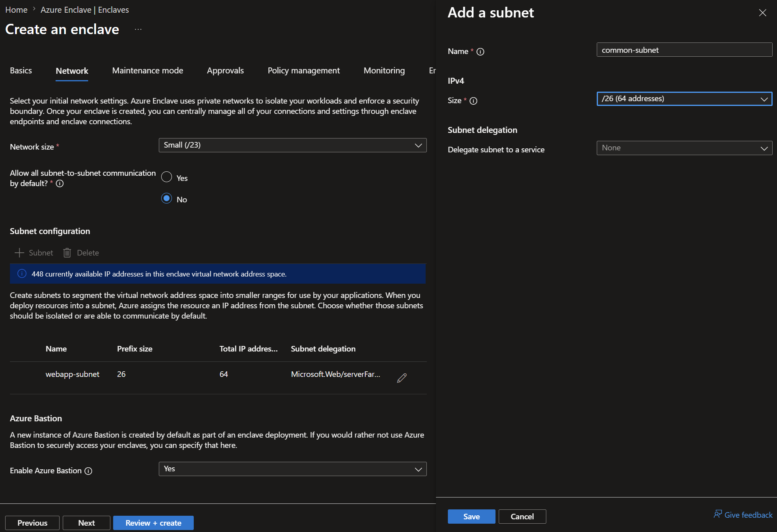Open the Azure Enclave | Enclaves breadcrumb
777x532 pixels.
85,10
